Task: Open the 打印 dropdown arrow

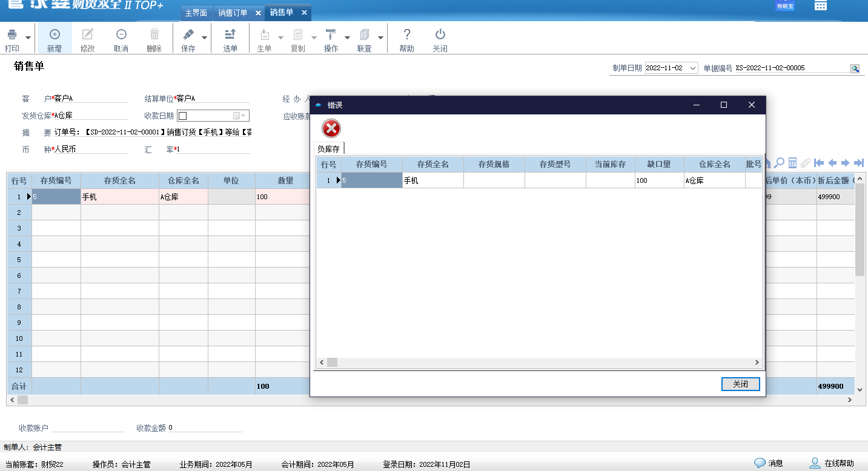Action: coord(28,38)
